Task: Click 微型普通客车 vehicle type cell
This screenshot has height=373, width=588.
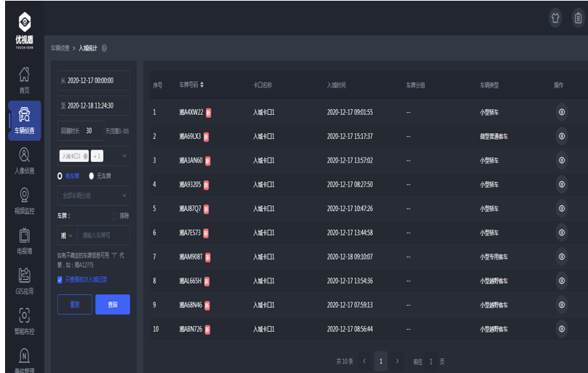Action: click(494, 136)
